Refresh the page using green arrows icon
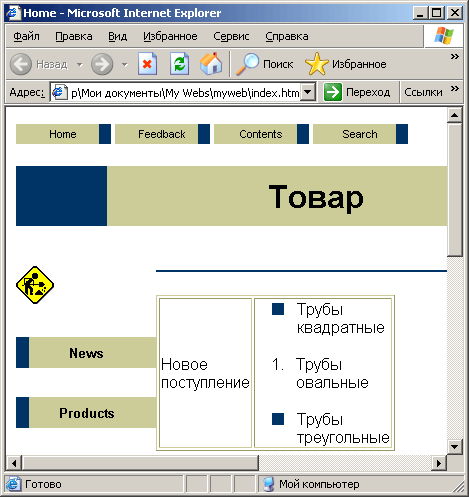The image size is (469, 497). coord(180,64)
